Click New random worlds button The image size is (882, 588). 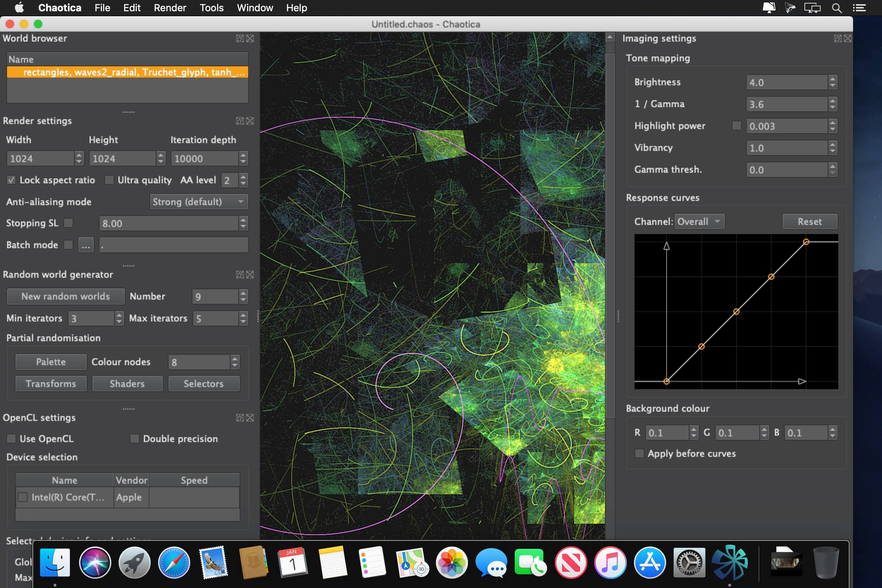[66, 296]
